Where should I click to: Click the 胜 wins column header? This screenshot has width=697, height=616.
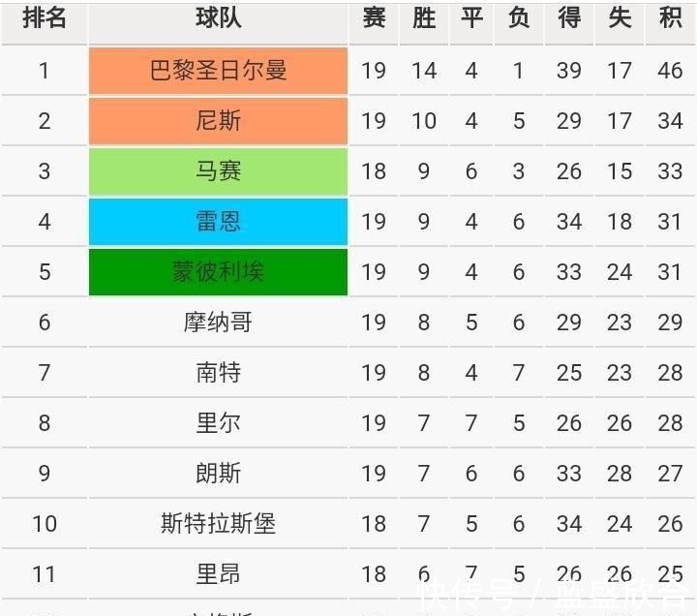click(x=424, y=18)
